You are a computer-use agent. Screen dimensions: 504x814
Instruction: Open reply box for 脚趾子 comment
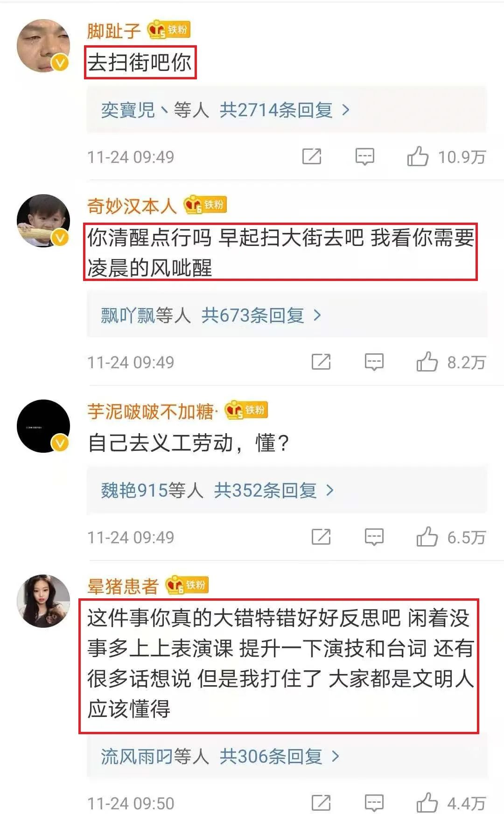364,157
